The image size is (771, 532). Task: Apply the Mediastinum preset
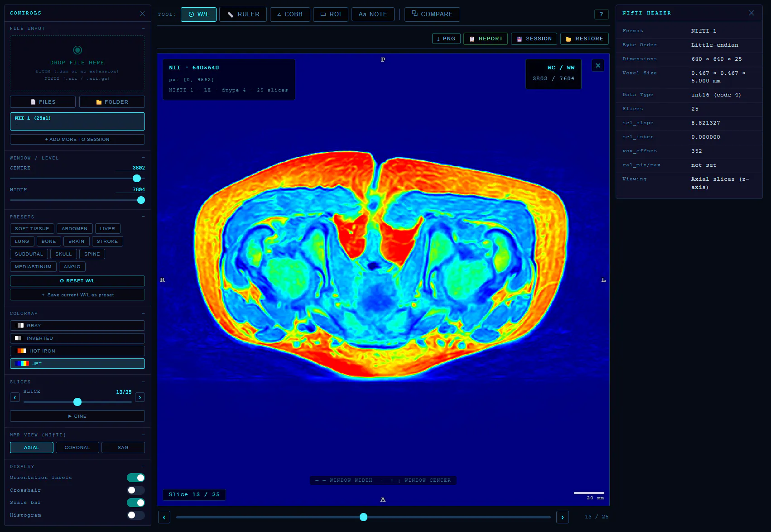click(33, 267)
